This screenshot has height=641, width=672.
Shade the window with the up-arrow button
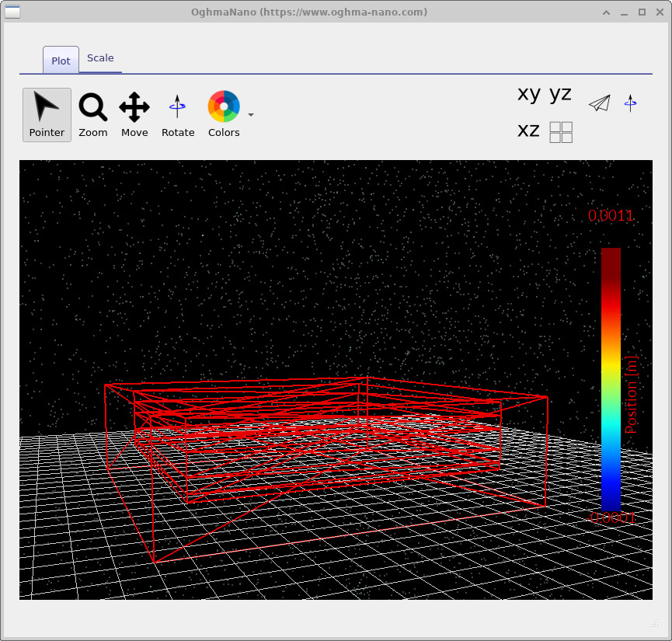tap(607, 12)
